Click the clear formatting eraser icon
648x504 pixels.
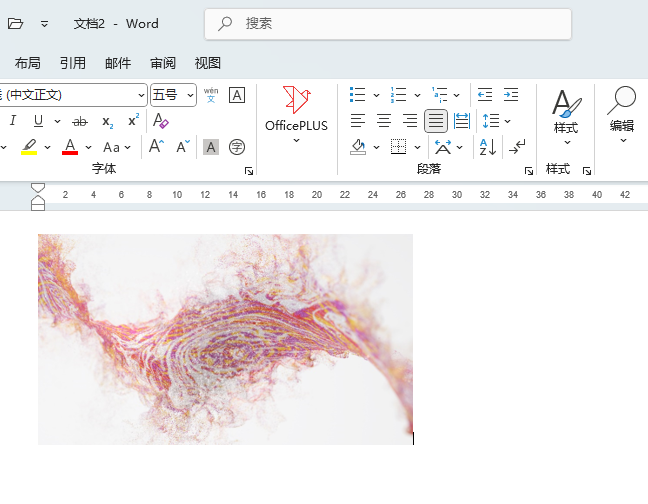coord(160,121)
